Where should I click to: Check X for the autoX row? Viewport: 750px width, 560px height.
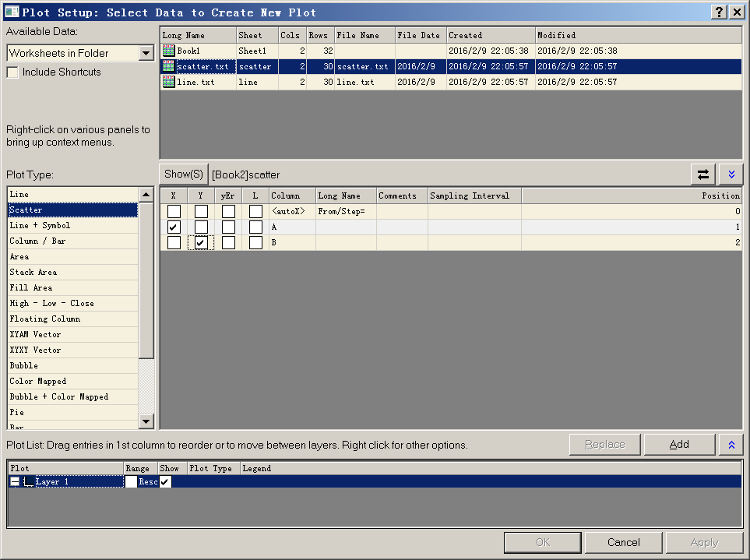coord(174,211)
